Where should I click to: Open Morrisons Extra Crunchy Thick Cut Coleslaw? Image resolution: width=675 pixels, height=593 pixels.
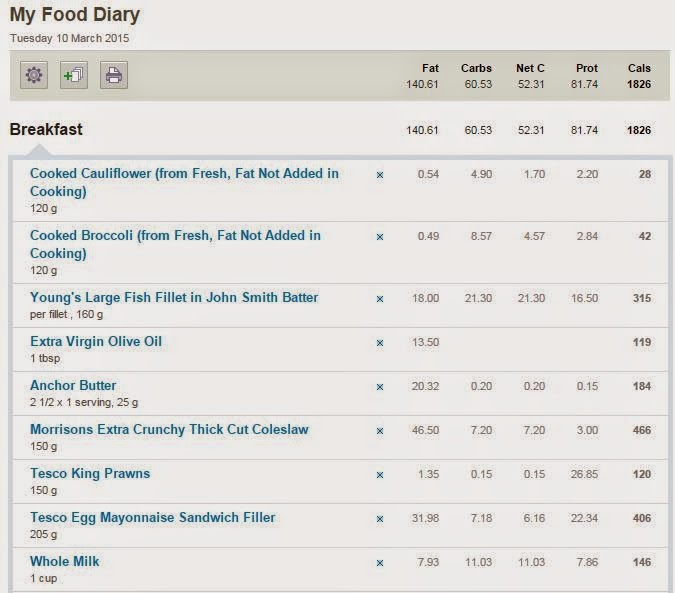point(169,429)
